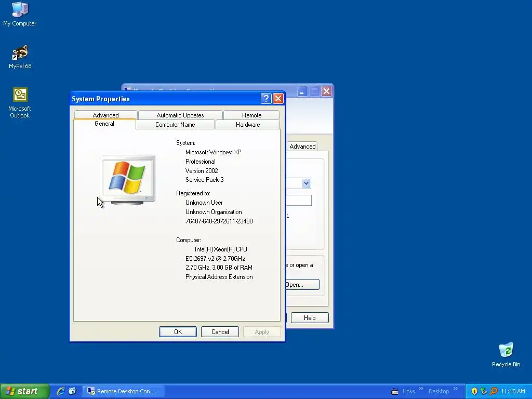Select the Recycle Bin icon
The image size is (532, 399).
point(506,354)
